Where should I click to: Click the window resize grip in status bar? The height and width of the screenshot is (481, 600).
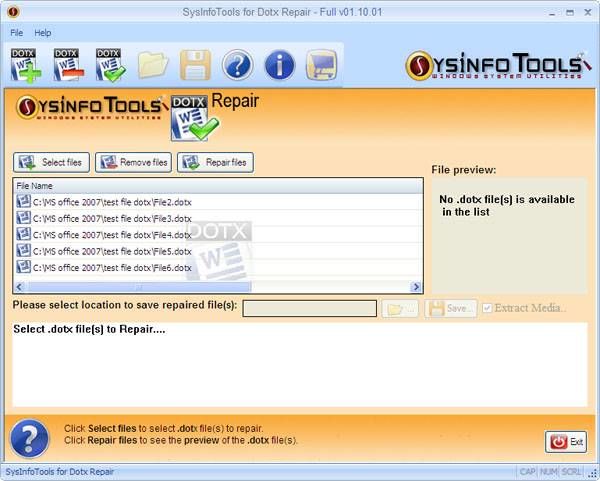[592, 474]
